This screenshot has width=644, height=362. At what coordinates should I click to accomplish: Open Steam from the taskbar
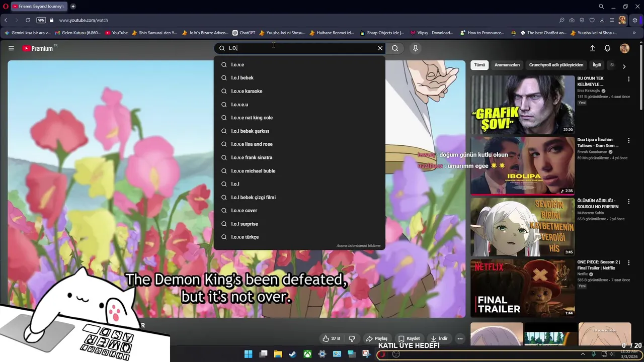click(292, 354)
